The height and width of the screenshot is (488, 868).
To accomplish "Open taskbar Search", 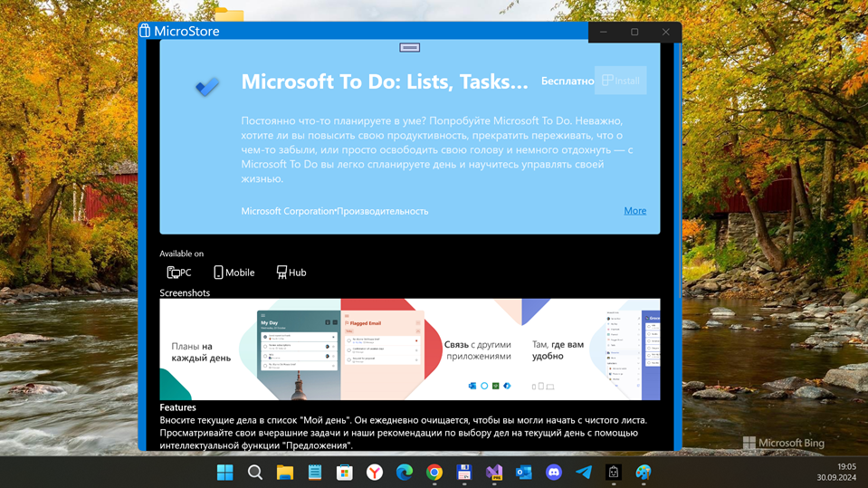I will 254,473.
